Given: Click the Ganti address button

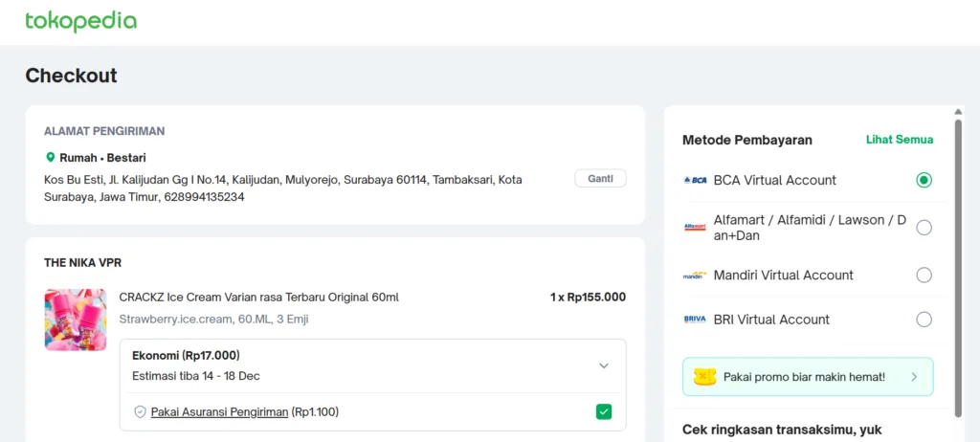Looking at the screenshot, I should (600, 179).
